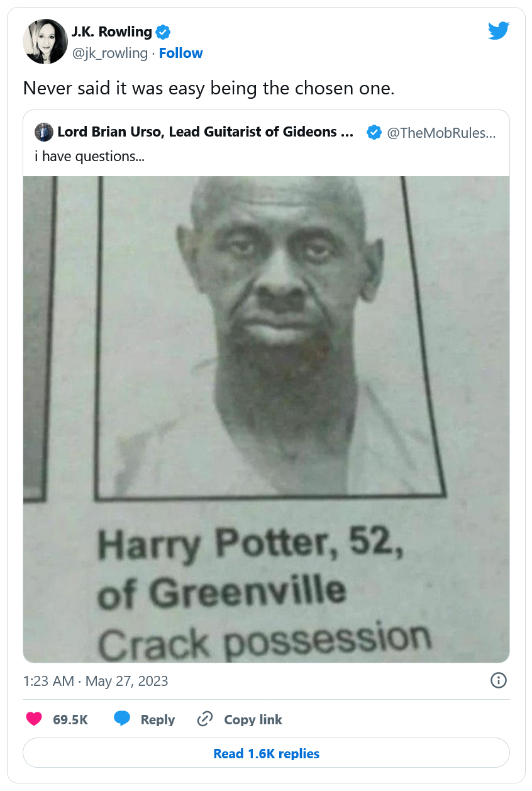The height and width of the screenshot is (791, 532).
Task: Open Lord Brian Urso's quoted profile name
Action: point(206,132)
